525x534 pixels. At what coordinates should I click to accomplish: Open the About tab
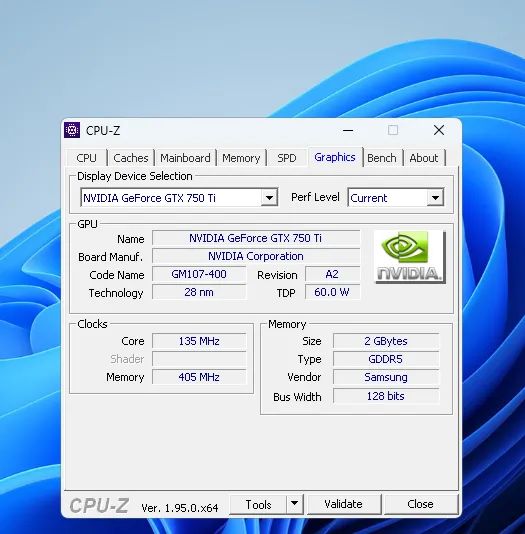[424, 158]
